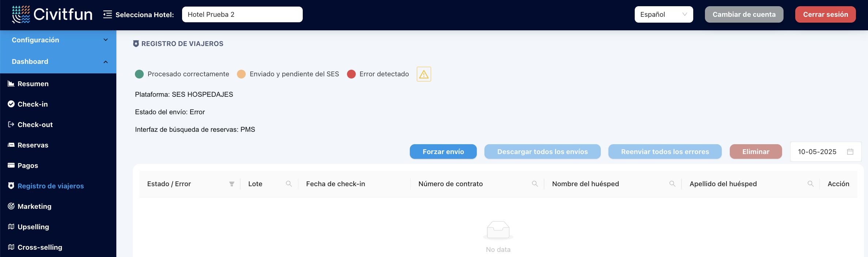Click Descargar todos los envíos button
The height and width of the screenshot is (257, 868).
(542, 151)
